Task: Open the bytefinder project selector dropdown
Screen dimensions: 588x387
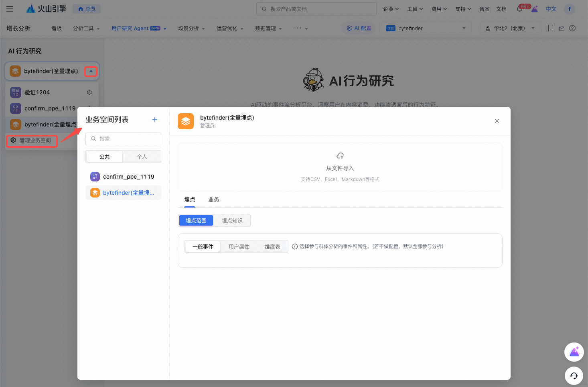Action: (x=425, y=28)
